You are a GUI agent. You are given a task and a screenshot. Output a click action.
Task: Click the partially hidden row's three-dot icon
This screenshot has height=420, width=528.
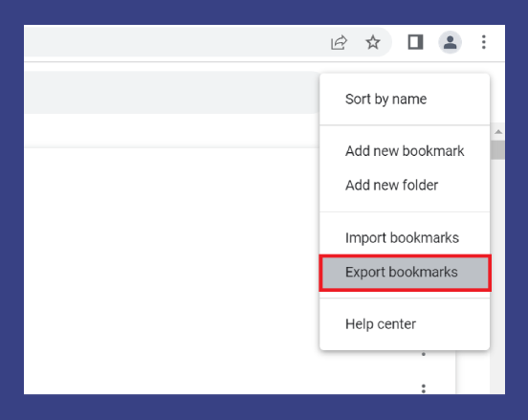424,354
